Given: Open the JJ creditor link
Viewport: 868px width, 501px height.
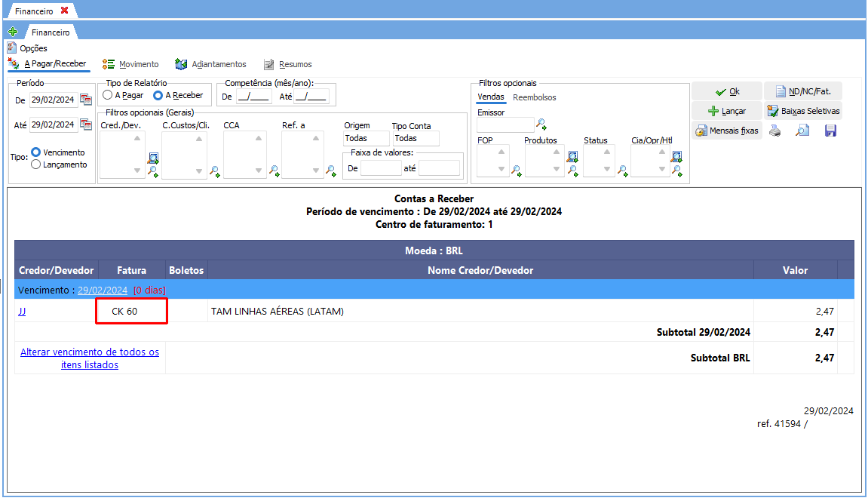Looking at the screenshot, I should (22, 311).
